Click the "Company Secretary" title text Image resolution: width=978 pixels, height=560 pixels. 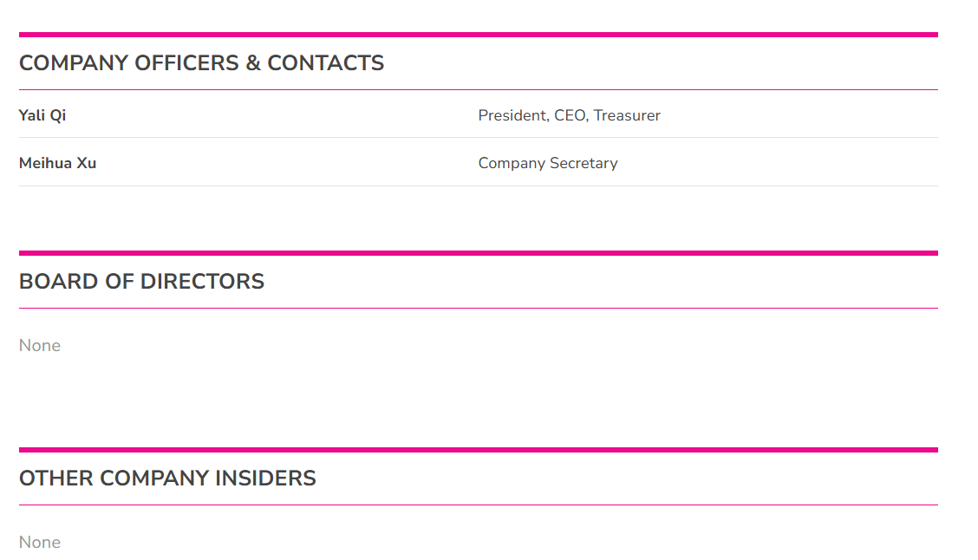(x=548, y=163)
